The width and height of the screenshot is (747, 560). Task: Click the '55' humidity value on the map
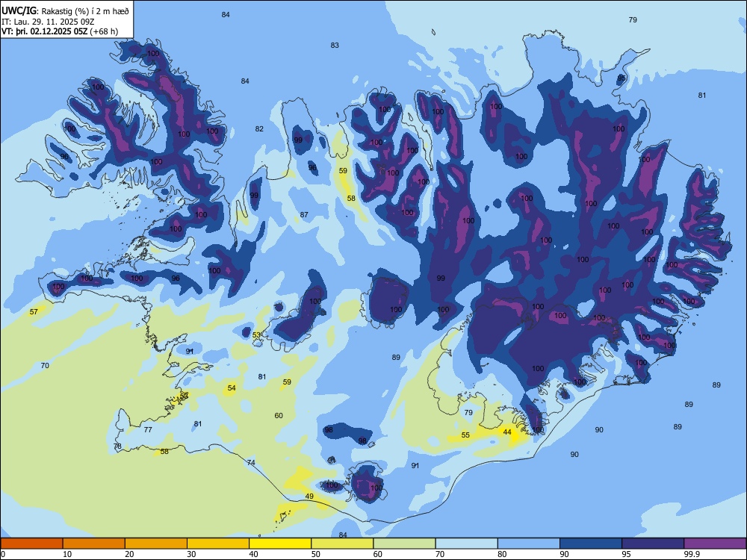coord(465,435)
